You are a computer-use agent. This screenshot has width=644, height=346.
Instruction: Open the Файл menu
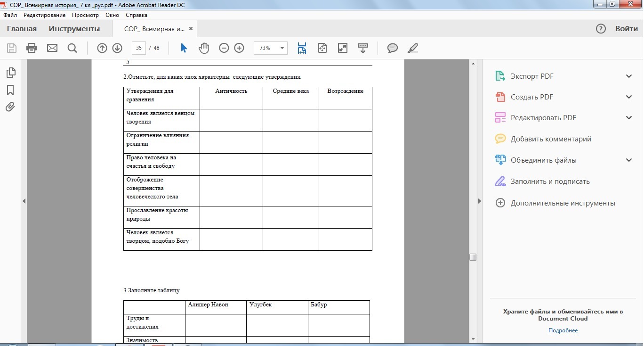[x=10, y=15]
